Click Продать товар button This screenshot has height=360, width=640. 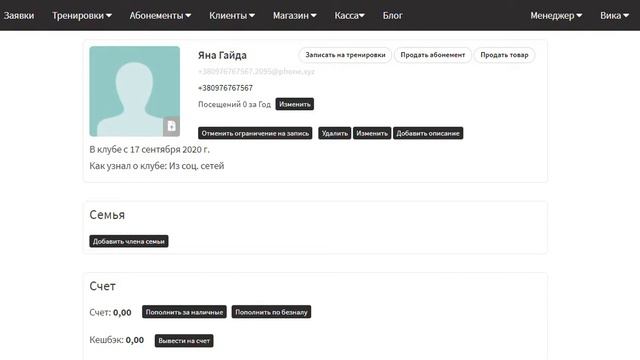[x=504, y=55]
